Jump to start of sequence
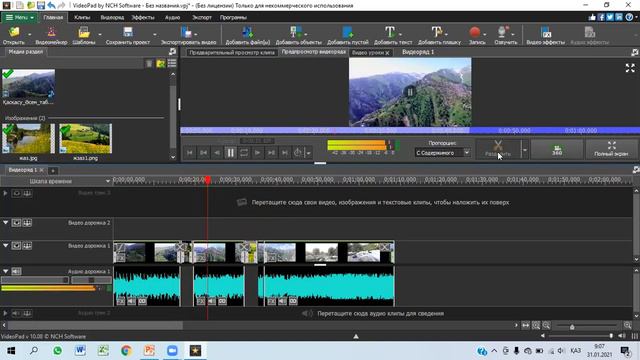The image size is (640, 360). pos(190,153)
